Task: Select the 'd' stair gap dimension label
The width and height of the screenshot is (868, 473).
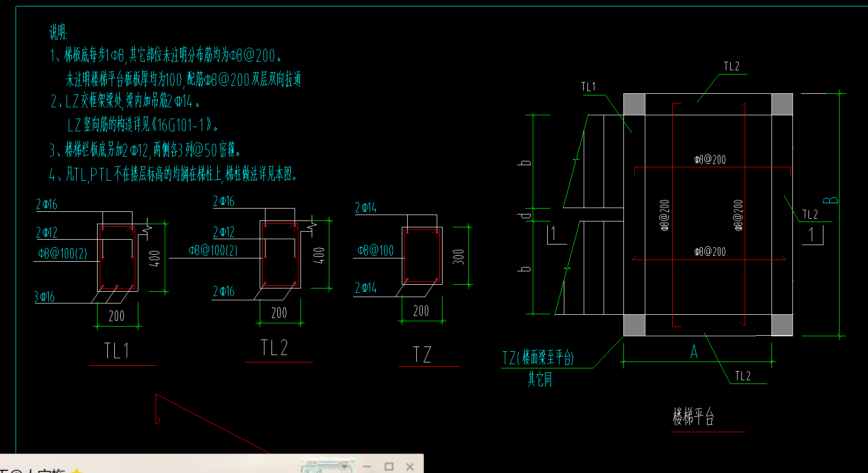Action: click(525, 215)
